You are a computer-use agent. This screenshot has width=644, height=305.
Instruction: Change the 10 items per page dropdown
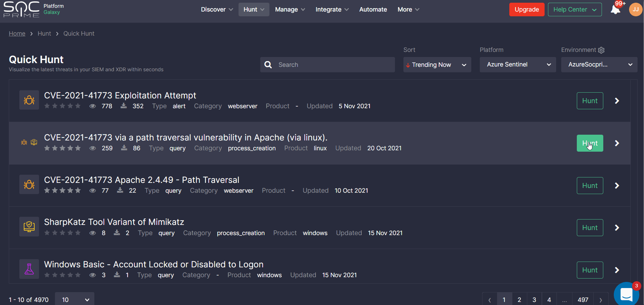pyautogui.click(x=75, y=300)
